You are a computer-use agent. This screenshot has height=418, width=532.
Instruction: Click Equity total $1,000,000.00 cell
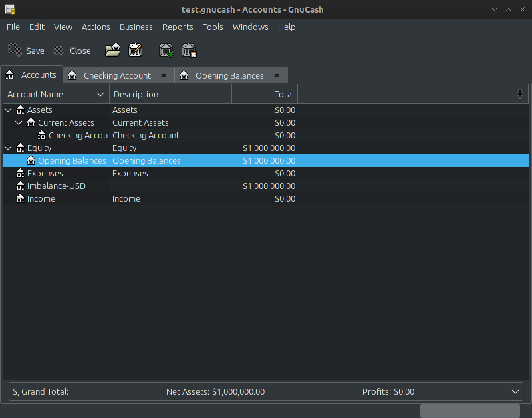tap(269, 148)
